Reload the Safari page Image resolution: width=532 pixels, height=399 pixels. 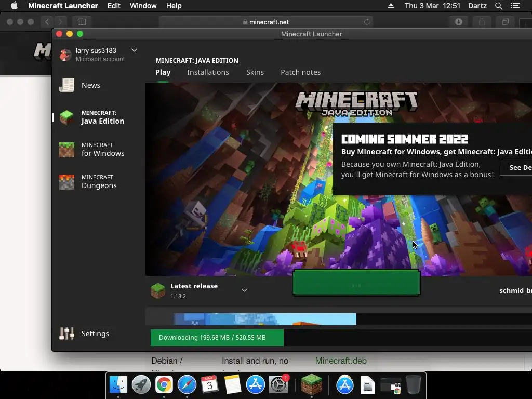367,22
